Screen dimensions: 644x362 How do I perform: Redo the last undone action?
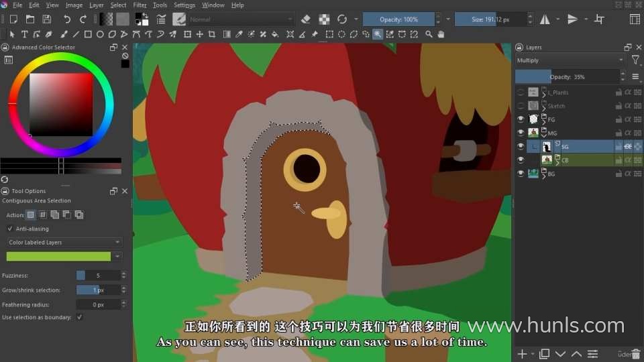[x=83, y=19]
